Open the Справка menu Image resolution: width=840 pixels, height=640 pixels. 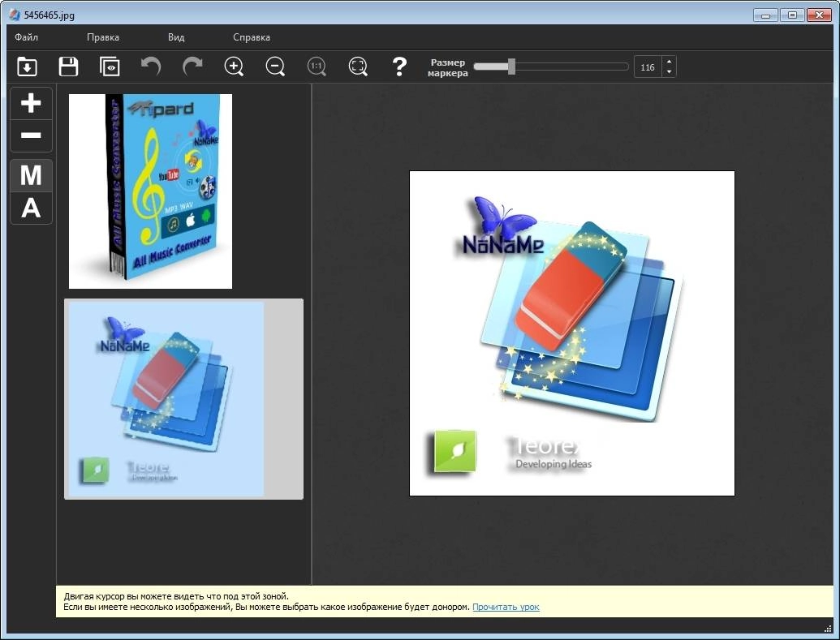pos(252,37)
